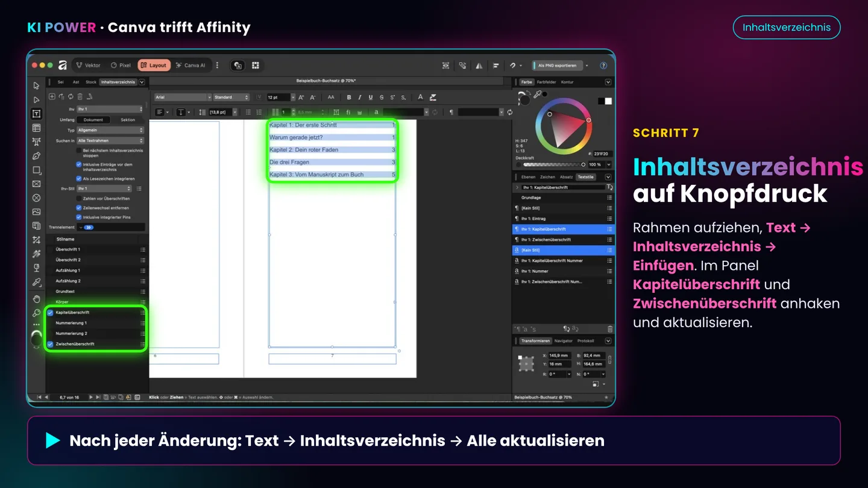This screenshot has height=488, width=868.
Task: Click the numbered list icon
Action: [259, 112]
